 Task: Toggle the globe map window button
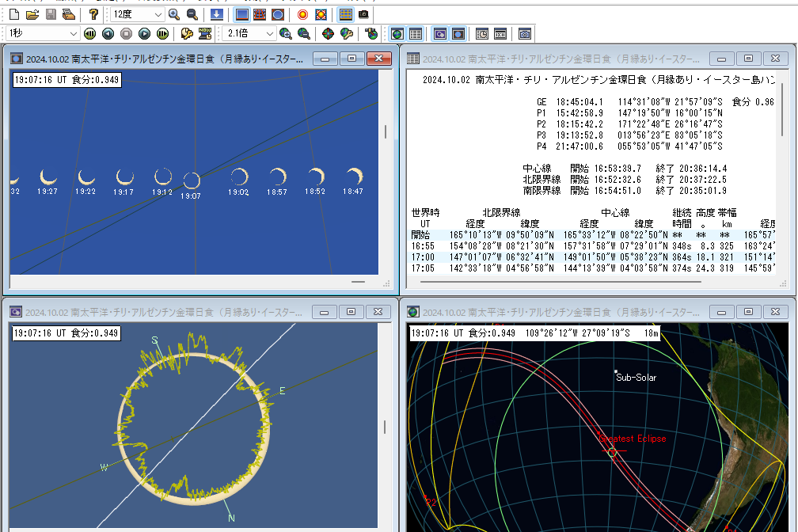click(397, 34)
